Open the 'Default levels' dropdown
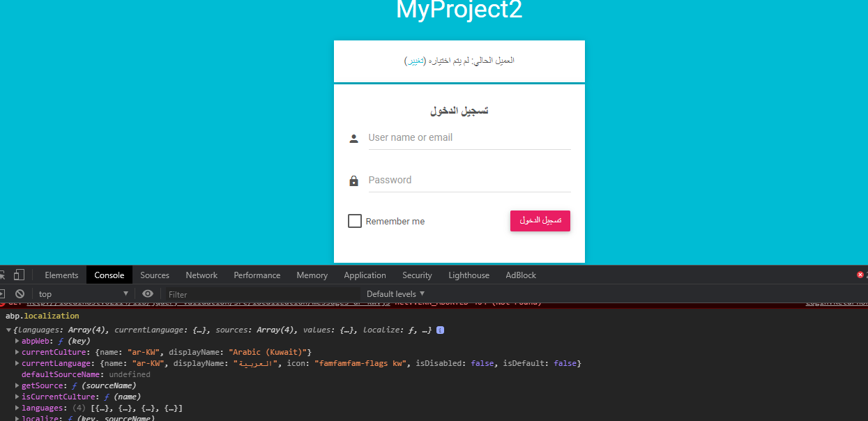 pyautogui.click(x=394, y=293)
